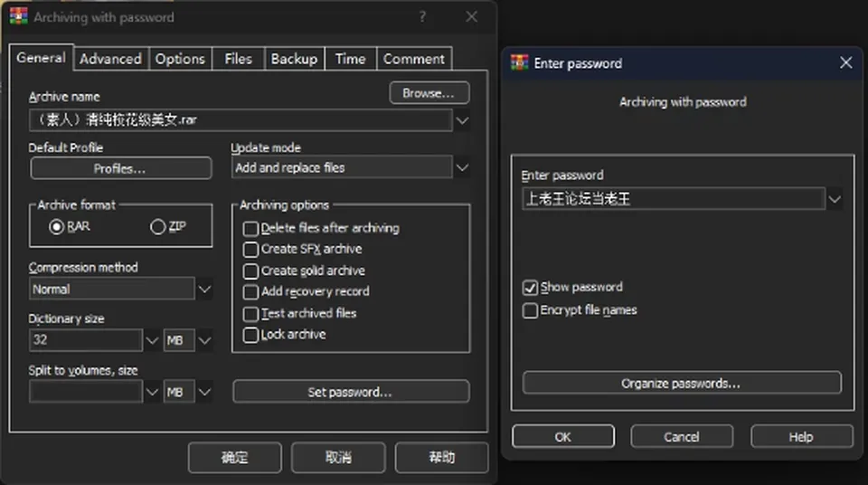Click Organize passwords... button

coord(682,384)
